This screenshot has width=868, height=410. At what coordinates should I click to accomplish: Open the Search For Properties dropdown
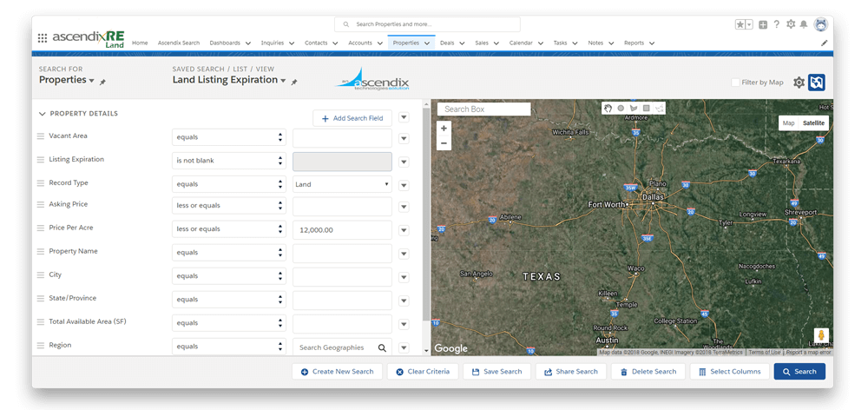tap(67, 80)
